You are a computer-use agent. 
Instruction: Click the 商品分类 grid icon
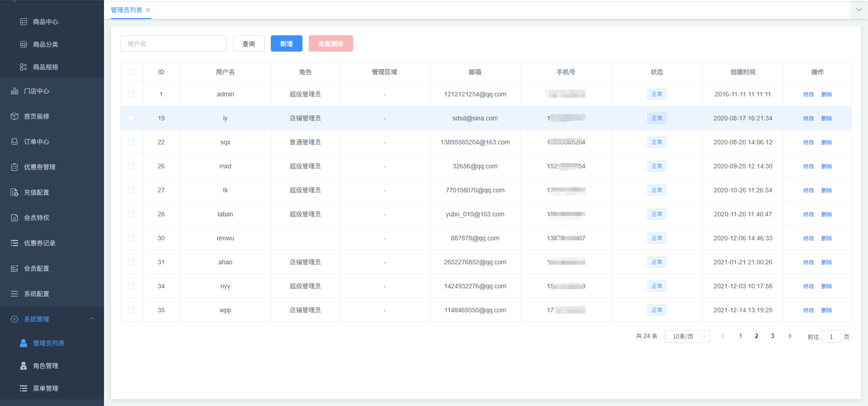(24, 44)
